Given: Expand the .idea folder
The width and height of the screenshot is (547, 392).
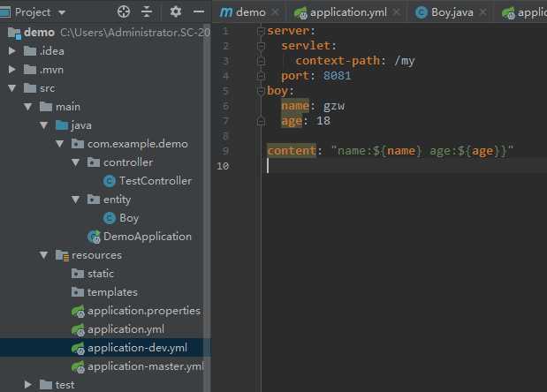Looking at the screenshot, I should pos(11,51).
